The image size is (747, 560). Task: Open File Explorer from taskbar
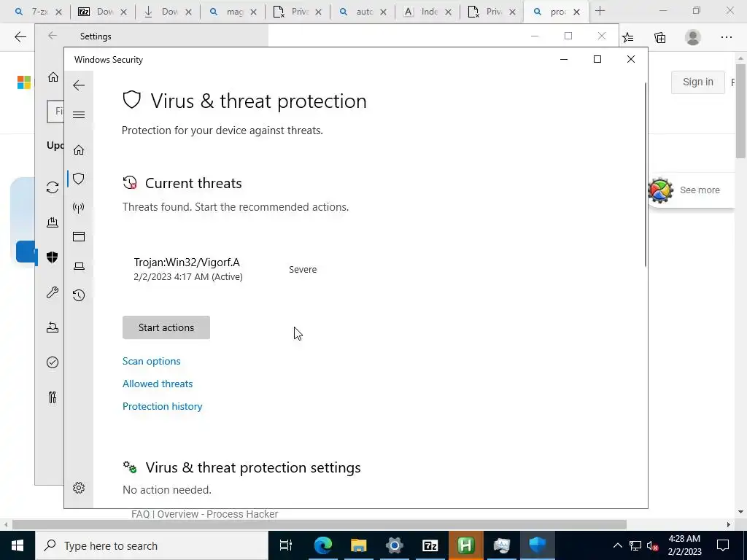click(358, 545)
